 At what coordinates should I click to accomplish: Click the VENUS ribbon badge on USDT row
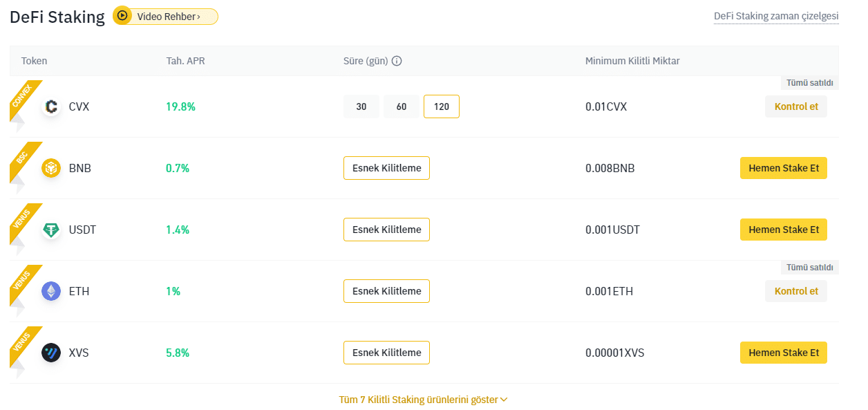coord(24,221)
